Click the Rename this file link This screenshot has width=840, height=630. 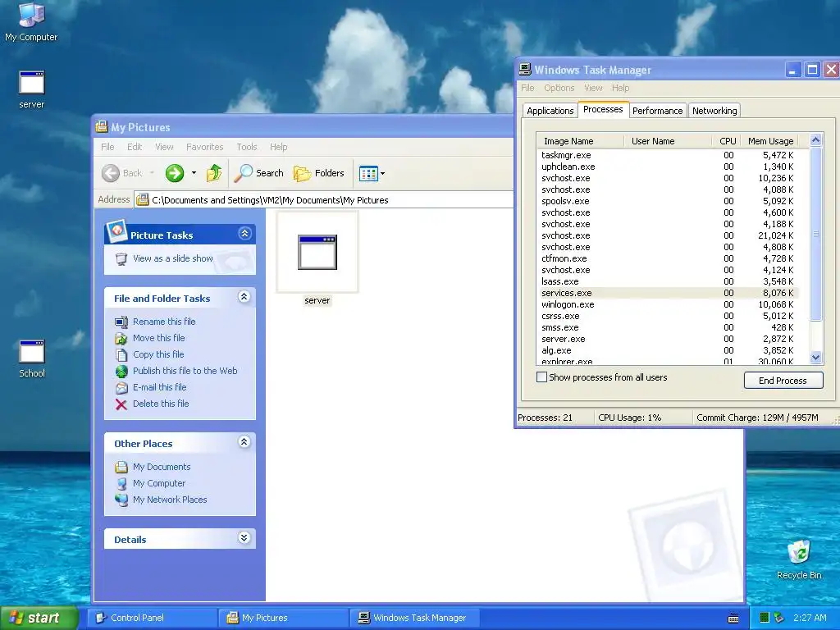tap(164, 322)
